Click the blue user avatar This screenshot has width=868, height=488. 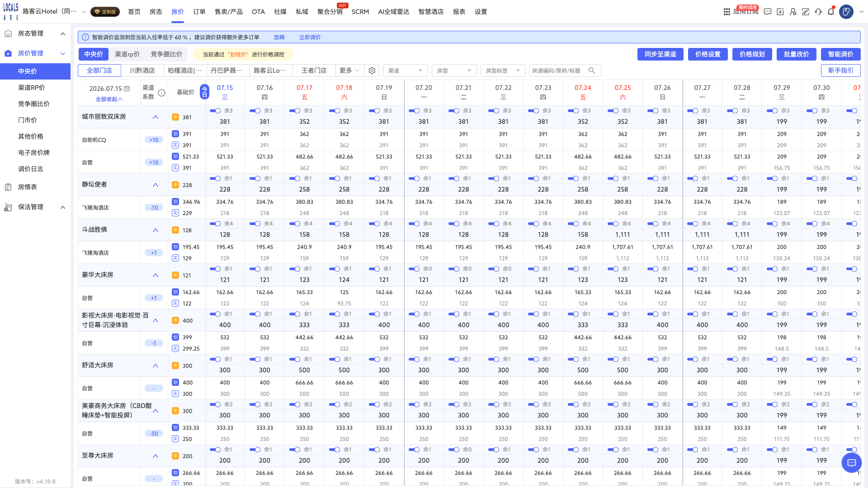click(x=846, y=12)
